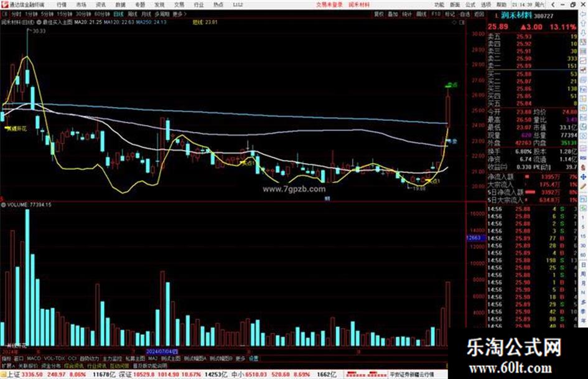Click the F10 company info button
Image resolution: width=588 pixels, height=379 pixels.
tap(436, 14)
